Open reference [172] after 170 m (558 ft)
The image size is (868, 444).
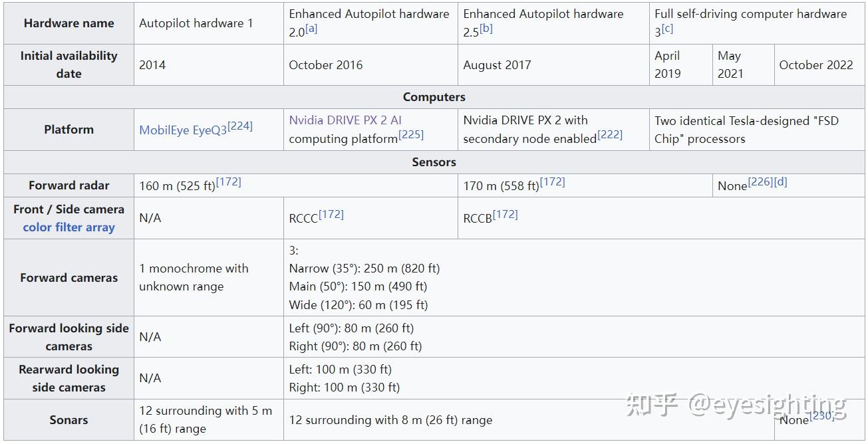(x=552, y=181)
